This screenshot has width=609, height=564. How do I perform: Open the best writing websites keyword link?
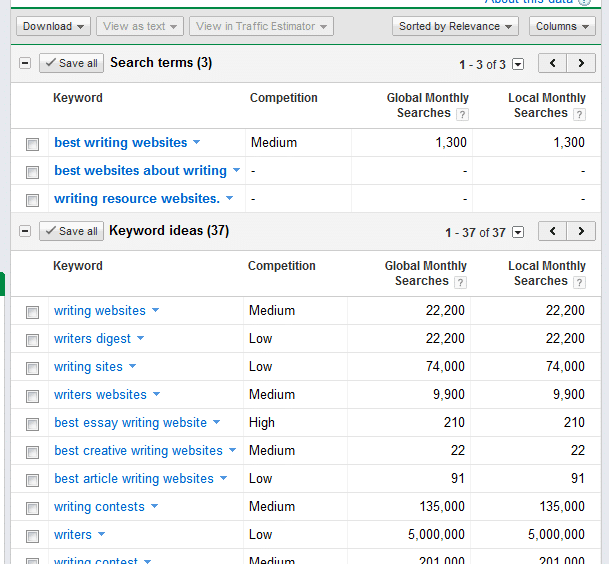121,143
